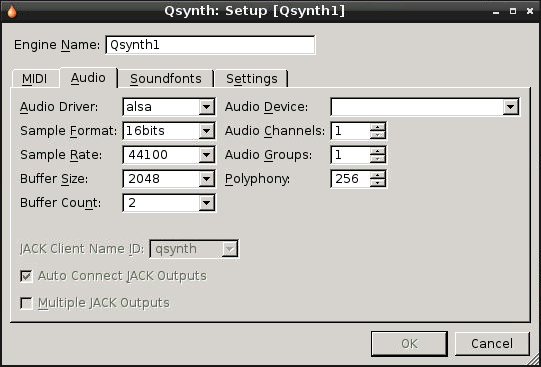541x367 pixels.
Task: Open the Soundfonts tab
Action: [166, 79]
